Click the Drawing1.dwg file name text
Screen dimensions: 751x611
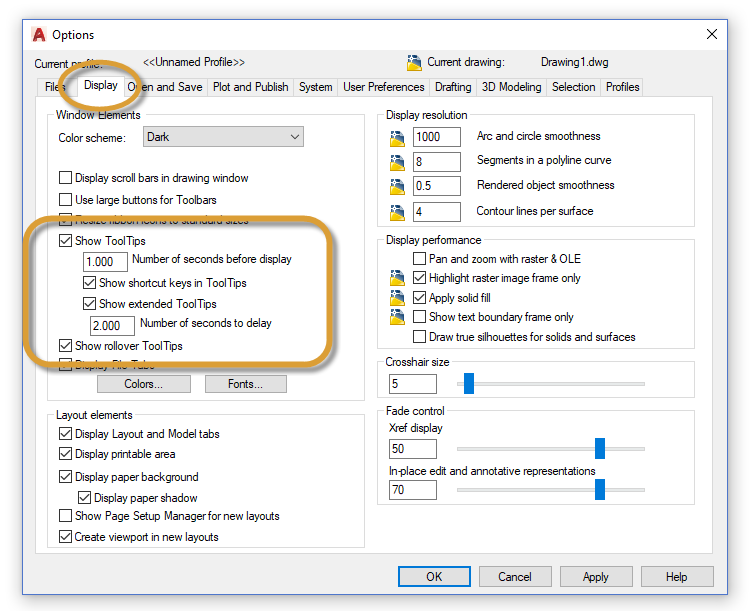(x=575, y=62)
